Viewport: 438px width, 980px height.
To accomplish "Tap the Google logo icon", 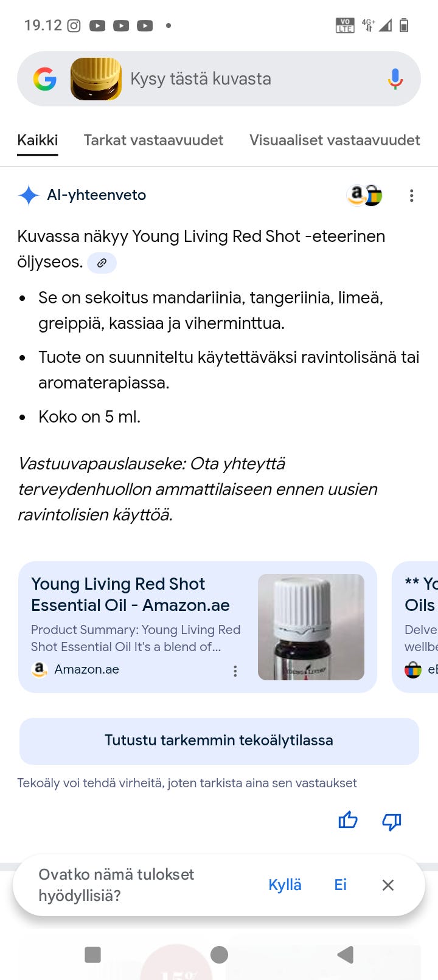I will [45, 79].
